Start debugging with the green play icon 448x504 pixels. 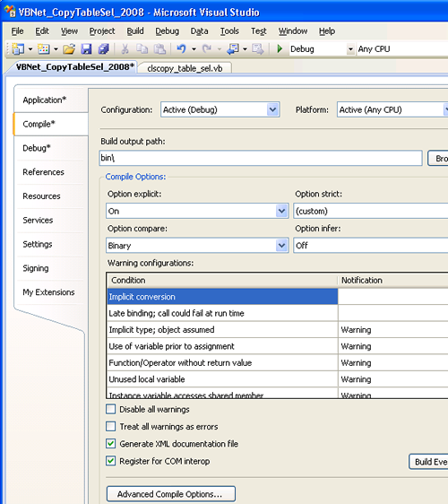[280, 48]
